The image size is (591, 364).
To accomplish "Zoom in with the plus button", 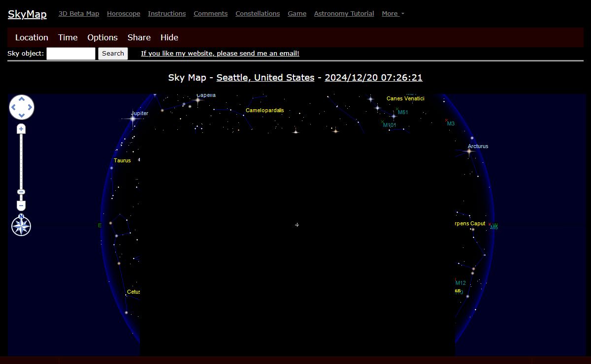I will click(x=21, y=129).
